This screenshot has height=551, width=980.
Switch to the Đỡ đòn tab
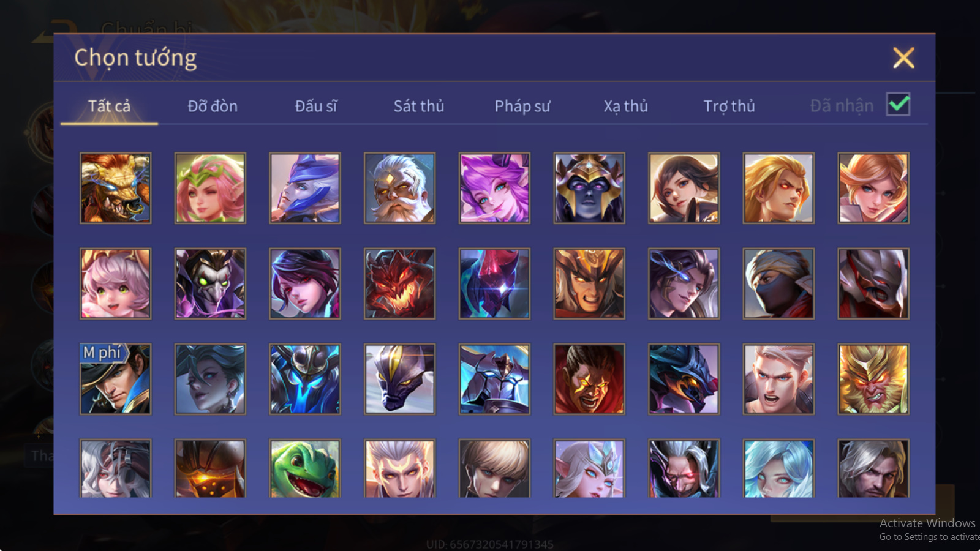tap(213, 106)
